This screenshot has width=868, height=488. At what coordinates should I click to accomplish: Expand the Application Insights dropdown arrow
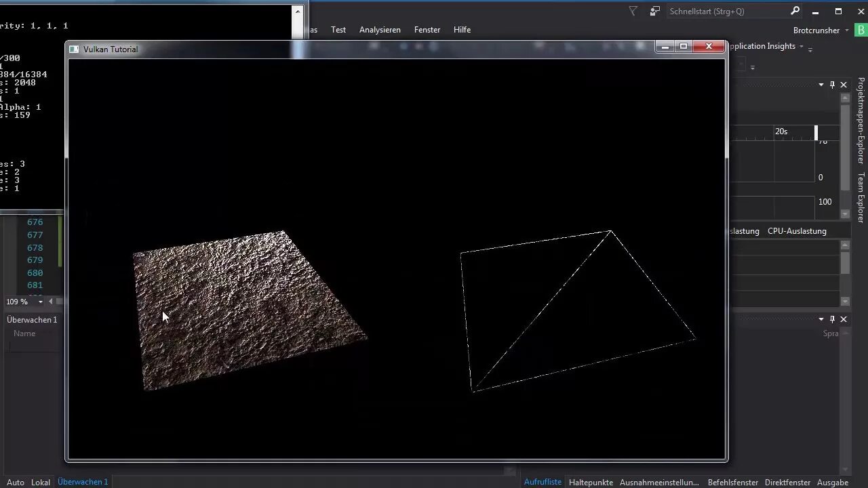pyautogui.click(x=801, y=46)
